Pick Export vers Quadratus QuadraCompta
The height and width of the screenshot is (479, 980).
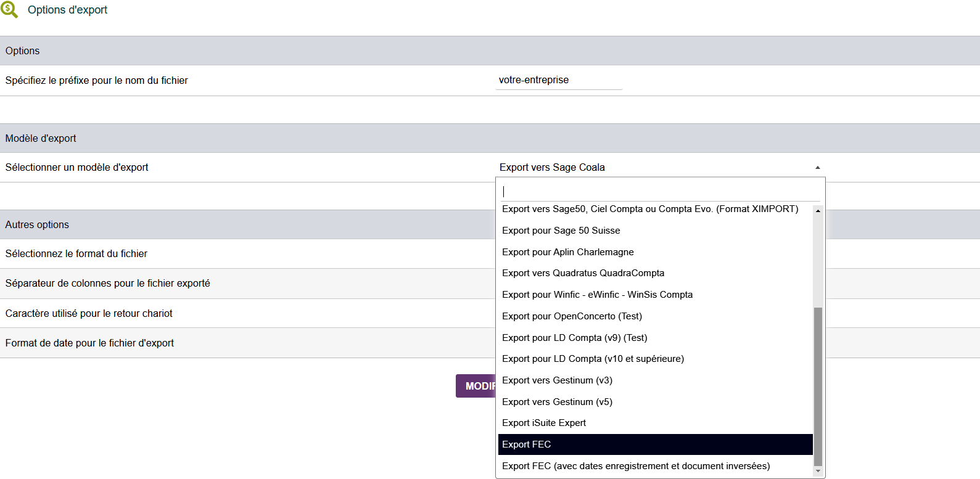[655, 273]
